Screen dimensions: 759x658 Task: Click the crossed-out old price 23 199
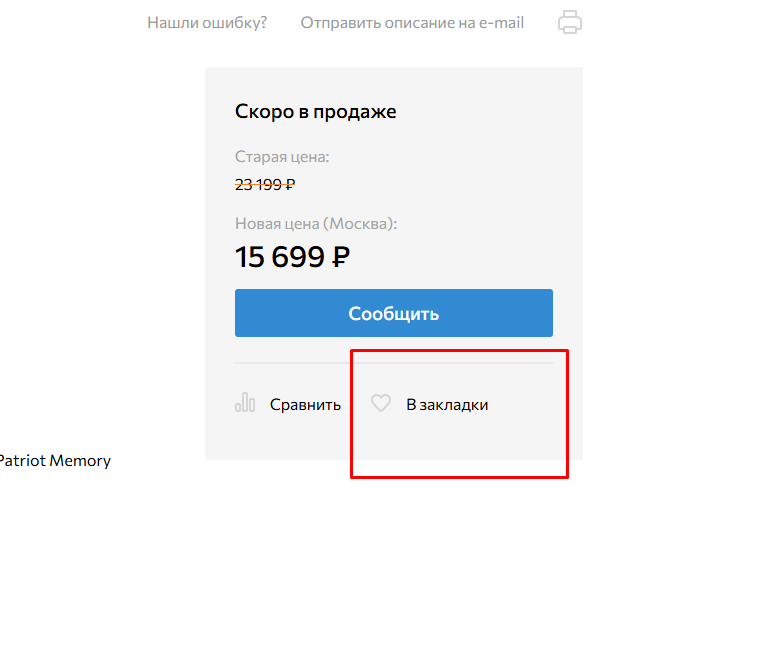point(259,184)
